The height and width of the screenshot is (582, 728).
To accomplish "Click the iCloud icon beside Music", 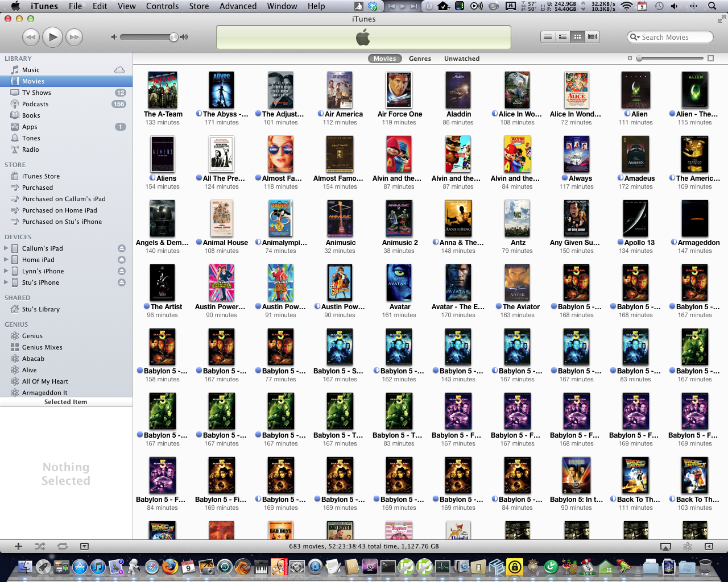I will (x=119, y=70).
